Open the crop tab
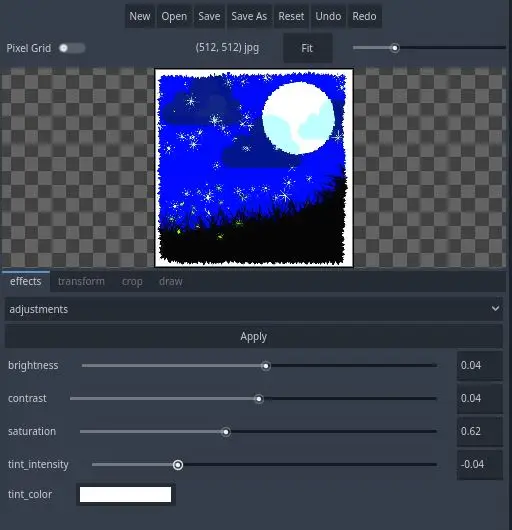512x530 pixels. pyautogui.click(x=132, y=281)
